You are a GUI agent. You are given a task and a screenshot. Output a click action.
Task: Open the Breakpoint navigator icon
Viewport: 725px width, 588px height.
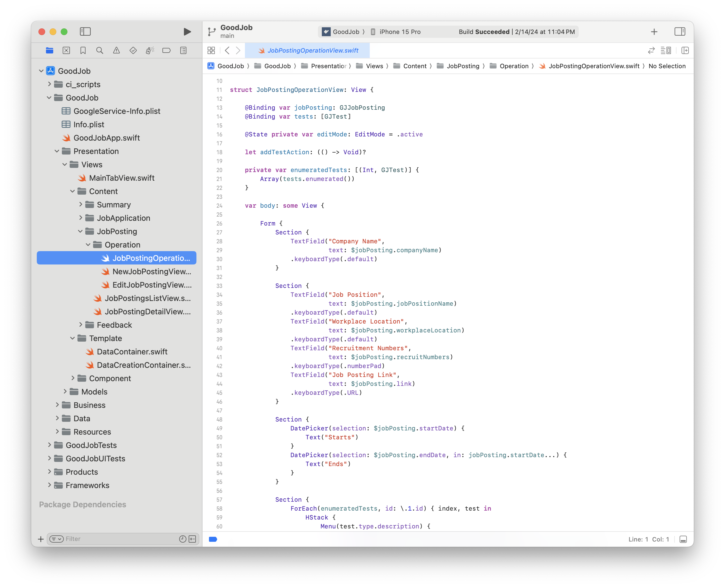click(x=166, y=50)
